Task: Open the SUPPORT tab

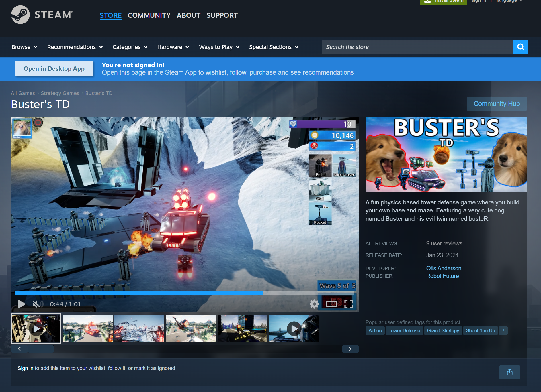Action: [x=222, y=15]
